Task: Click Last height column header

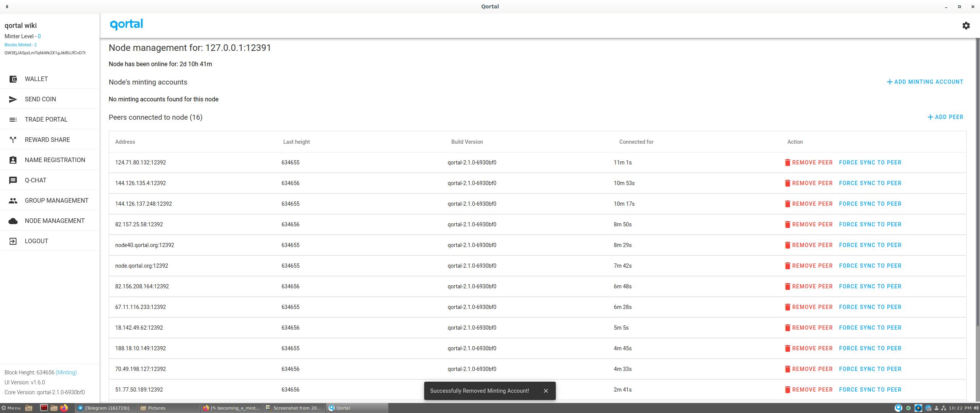Action: (296, 142)
